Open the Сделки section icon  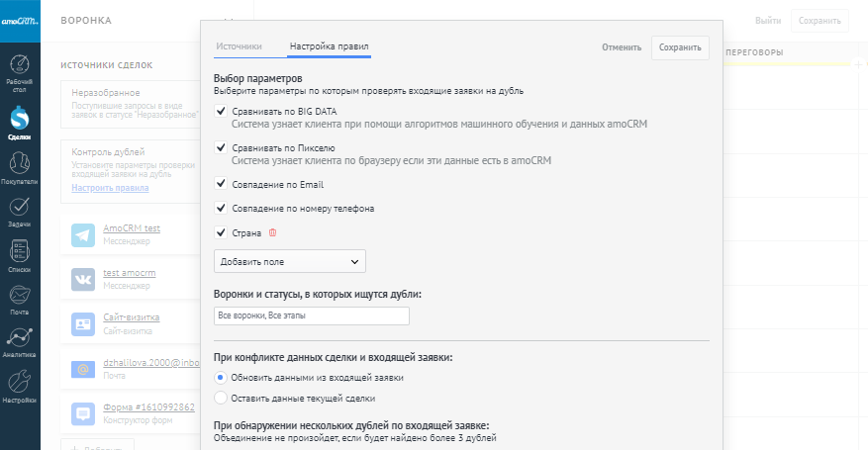[x=20, y=121]
